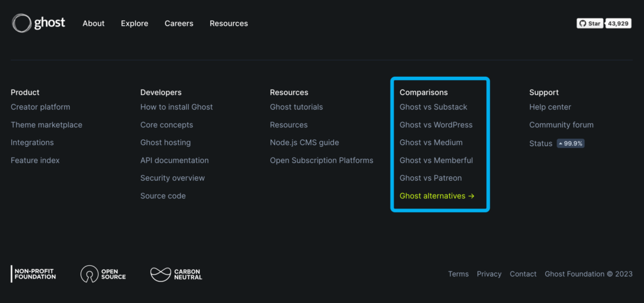Open the Resources navigation item
Screen dimensions: 644x303
(x=229, y=23)
